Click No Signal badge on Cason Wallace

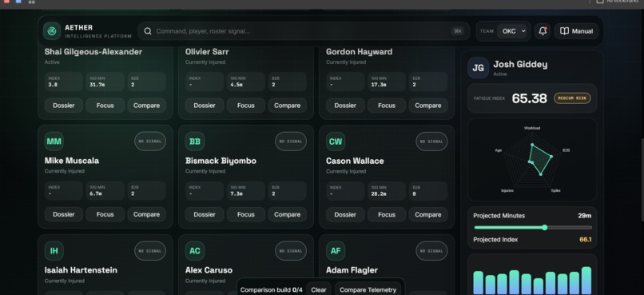[431, 142]
